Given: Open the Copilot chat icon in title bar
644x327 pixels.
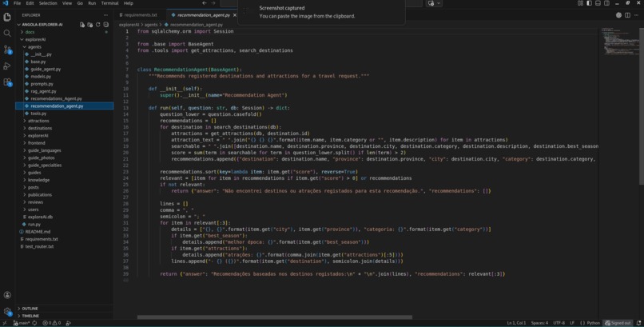Looking at the screenshot, I should pyautogui.click(x=431, y=3).
